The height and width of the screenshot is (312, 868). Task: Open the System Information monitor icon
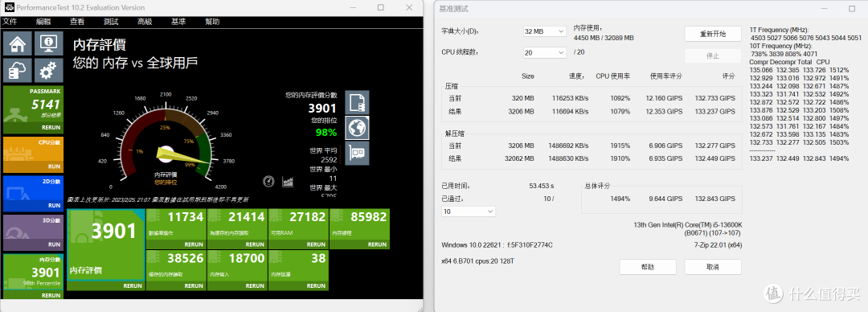tap(48, 43)
